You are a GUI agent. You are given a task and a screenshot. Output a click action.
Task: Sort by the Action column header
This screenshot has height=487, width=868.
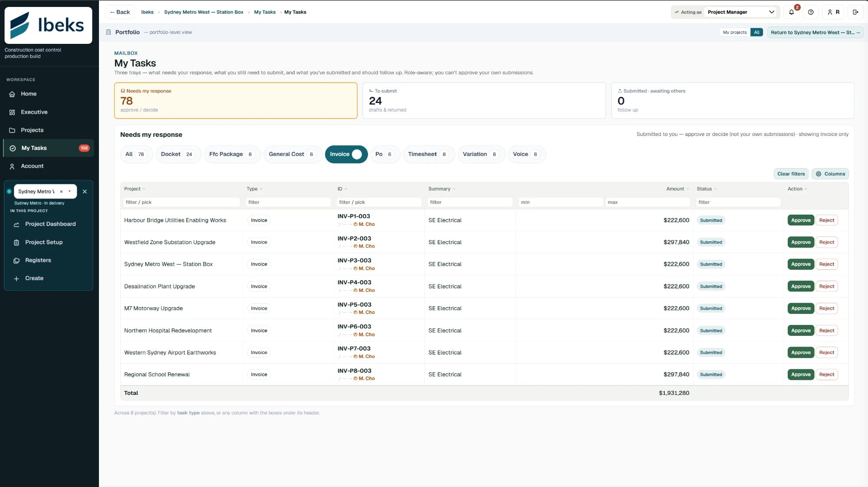(x=797, y=189)
